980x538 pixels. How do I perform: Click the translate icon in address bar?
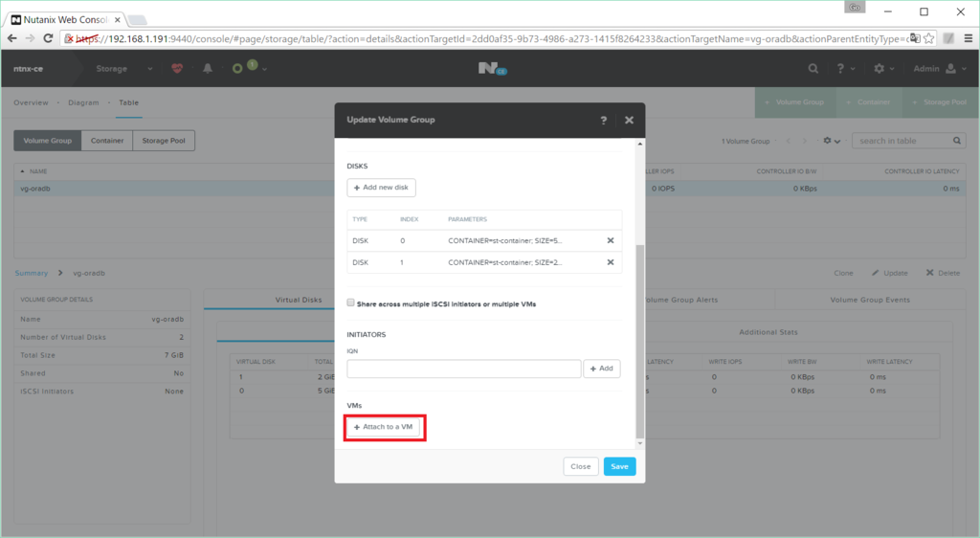[x=915, y=38]
